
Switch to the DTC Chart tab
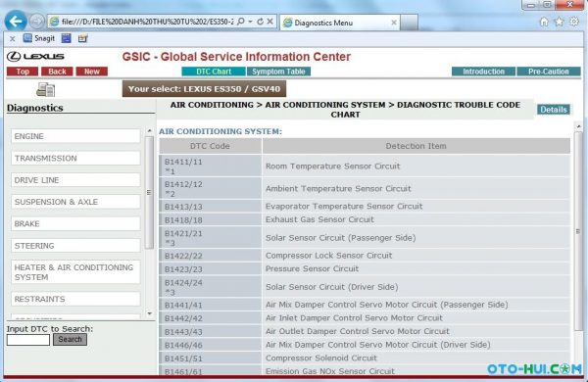tap(214, 72)
